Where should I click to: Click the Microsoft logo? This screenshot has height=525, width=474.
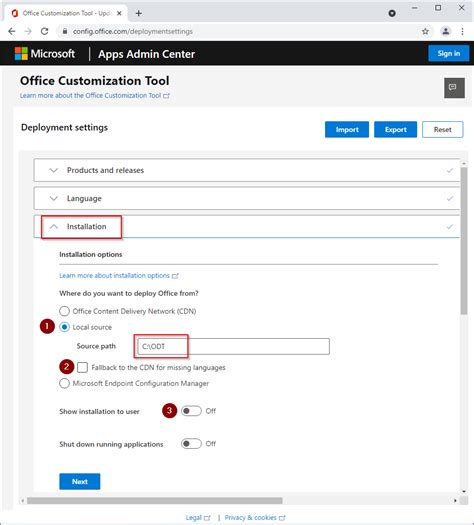21,54
